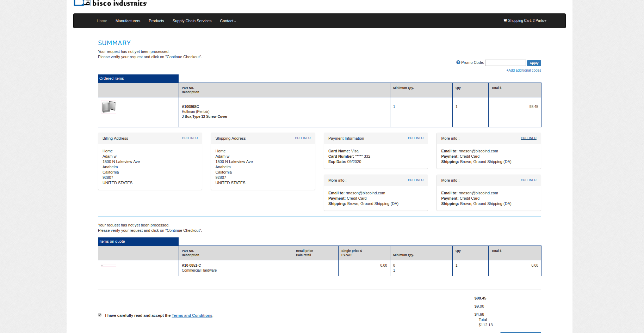Click the Promo Code help icon
The width and height of the screenshot is (644, 333).
[x=458, y=62]
